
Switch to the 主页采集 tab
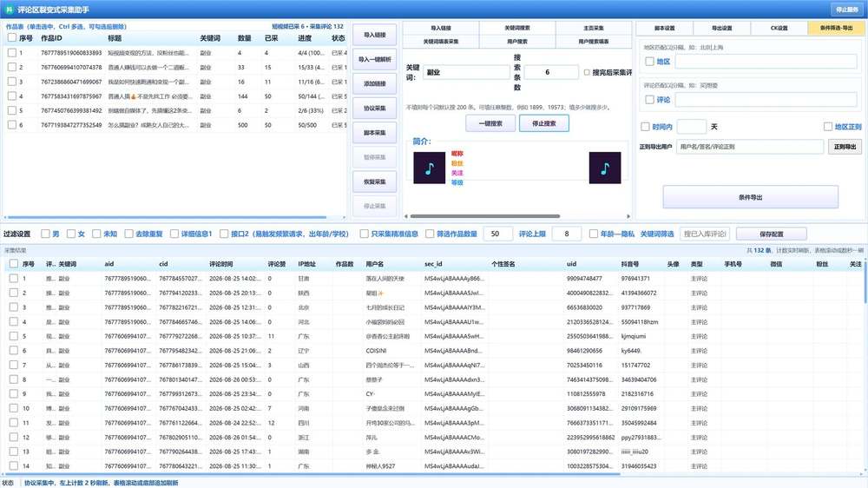click(x=594, y=28)
